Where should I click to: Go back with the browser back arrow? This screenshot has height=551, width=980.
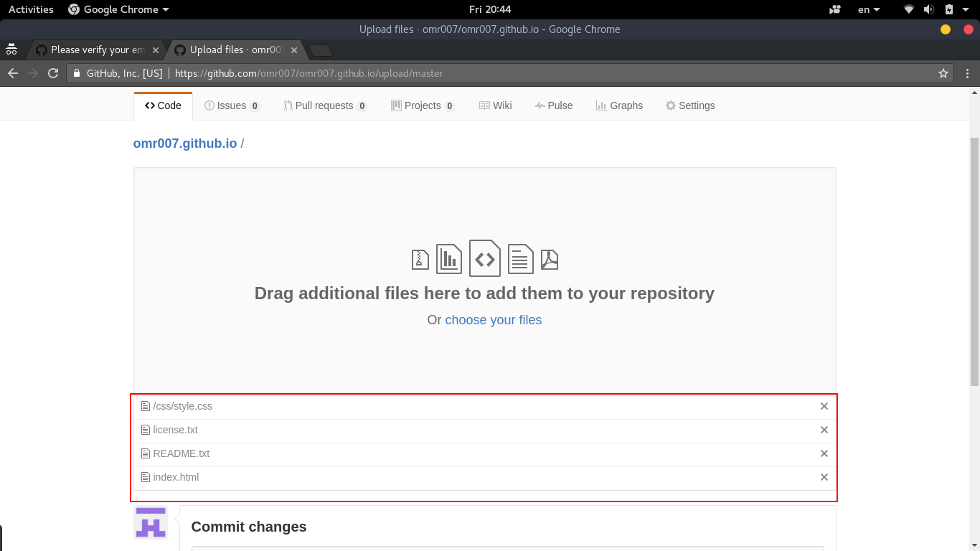(x=13, y=73)
